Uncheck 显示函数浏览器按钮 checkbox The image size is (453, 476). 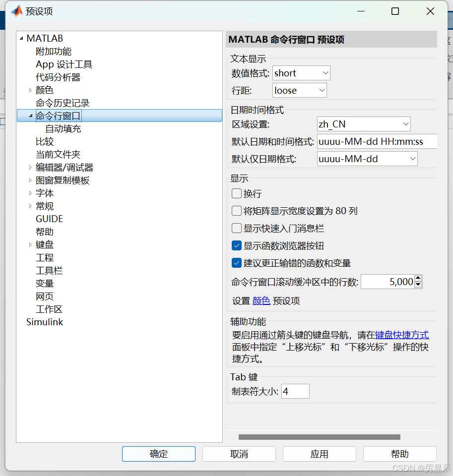coord(236,245)
